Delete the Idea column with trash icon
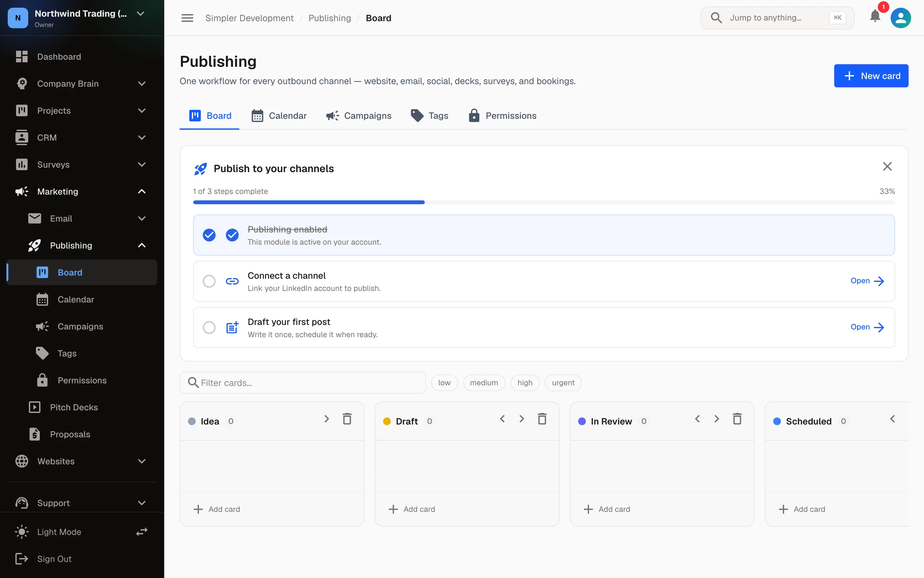 tap(347, 419)
